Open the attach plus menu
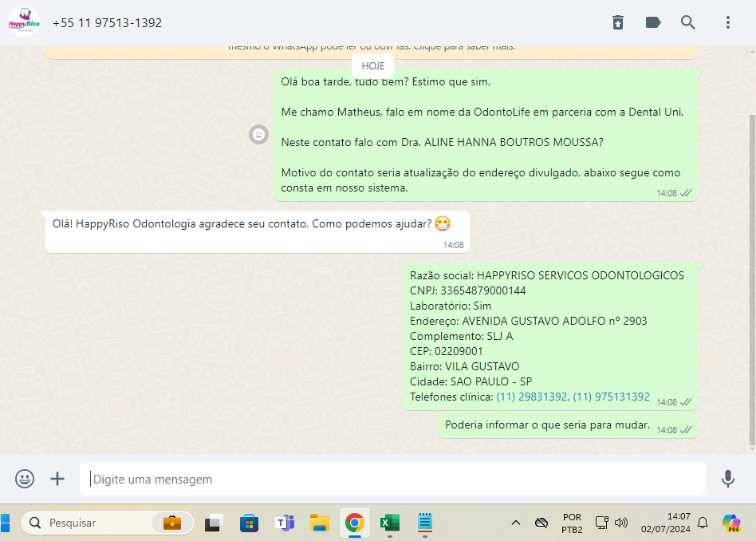Viewport: 756px width, 541px height. (57, 479)
